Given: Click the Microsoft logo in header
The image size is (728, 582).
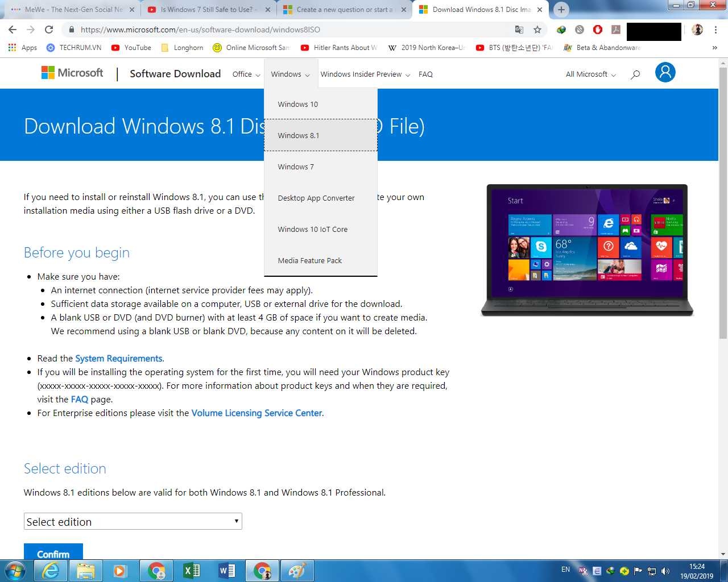Looking at the screenshot, I should (72, 73).
